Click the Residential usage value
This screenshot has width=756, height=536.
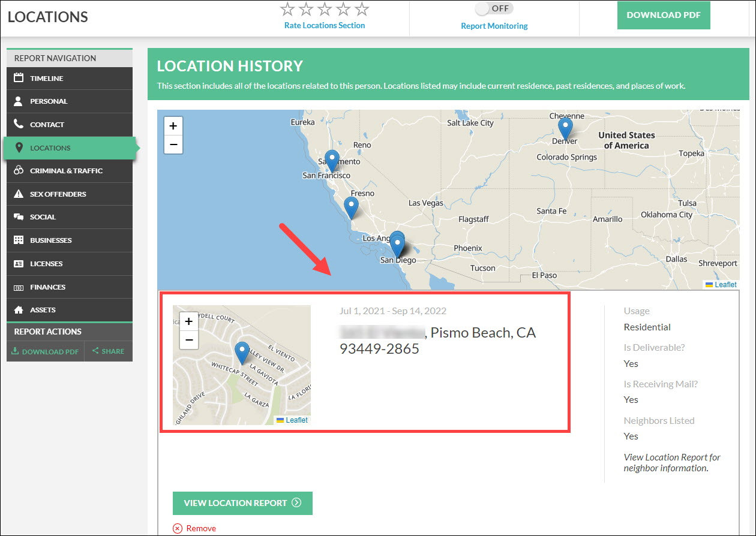click(x=647, y=327)
